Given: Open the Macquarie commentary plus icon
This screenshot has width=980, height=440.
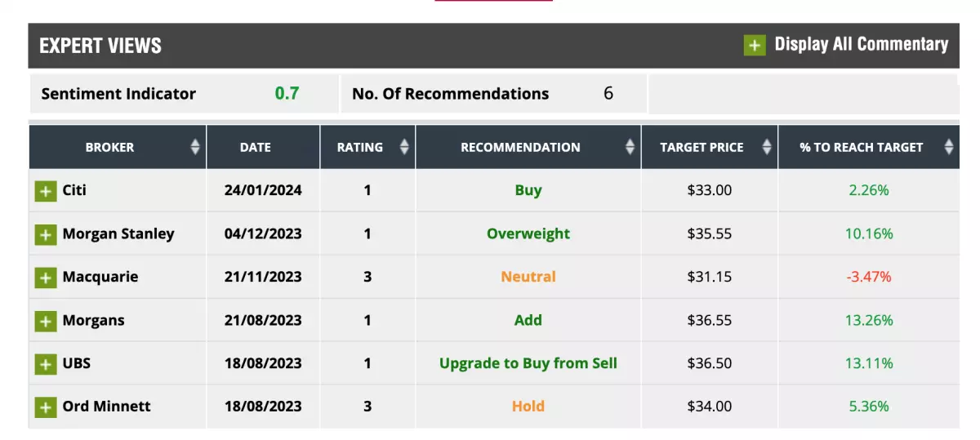Looking at the screenshot, I should [46, 278].
